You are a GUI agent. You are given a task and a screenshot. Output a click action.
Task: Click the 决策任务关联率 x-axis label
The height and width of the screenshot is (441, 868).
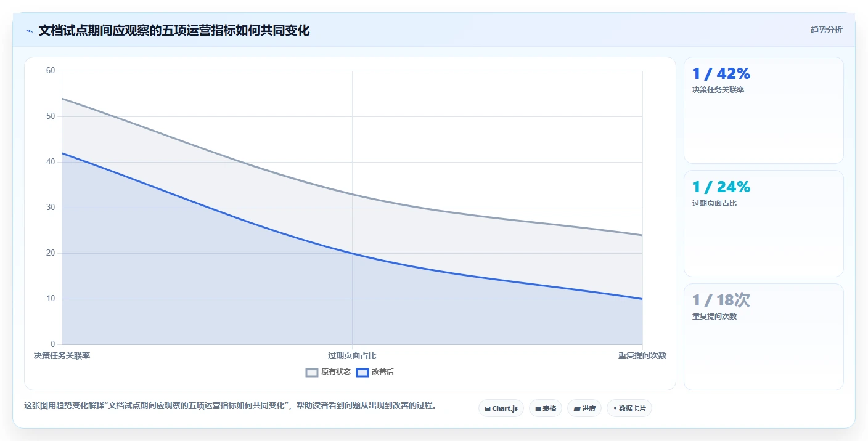pyautogui.click(x=62, y=356)
